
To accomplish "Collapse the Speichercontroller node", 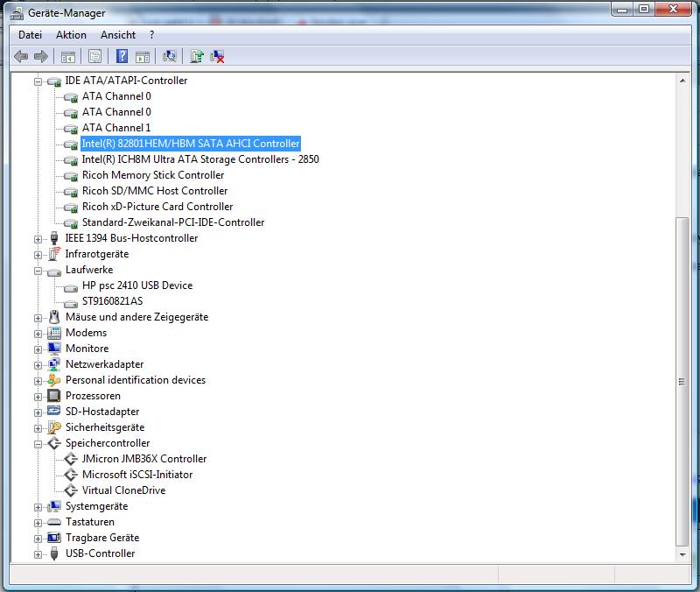I will [x=38, y=444].
